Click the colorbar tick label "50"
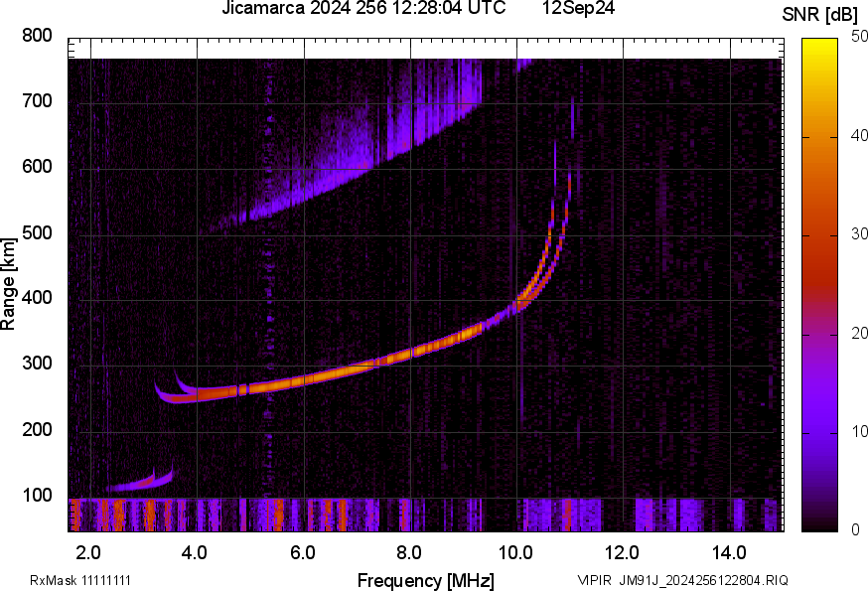The width and height of the screenshot is (868, 591). pos(860,36)
